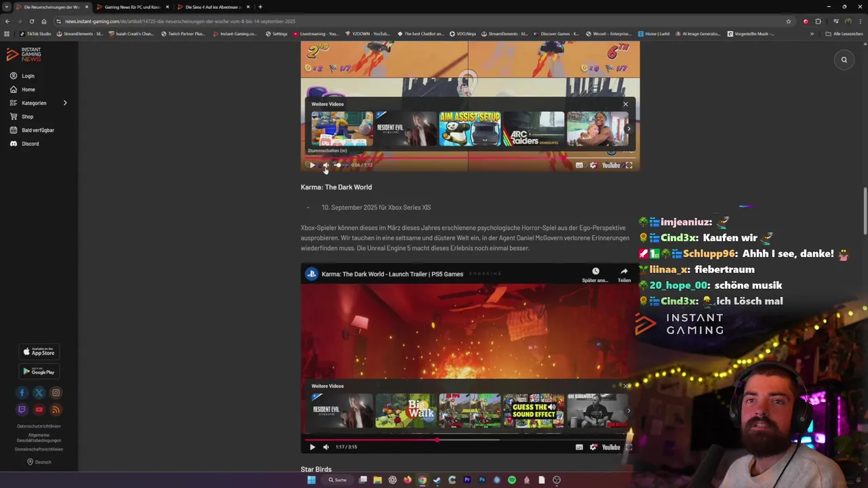
Task: Toggle subtitles on the Karma trailer
Action: 579,447
